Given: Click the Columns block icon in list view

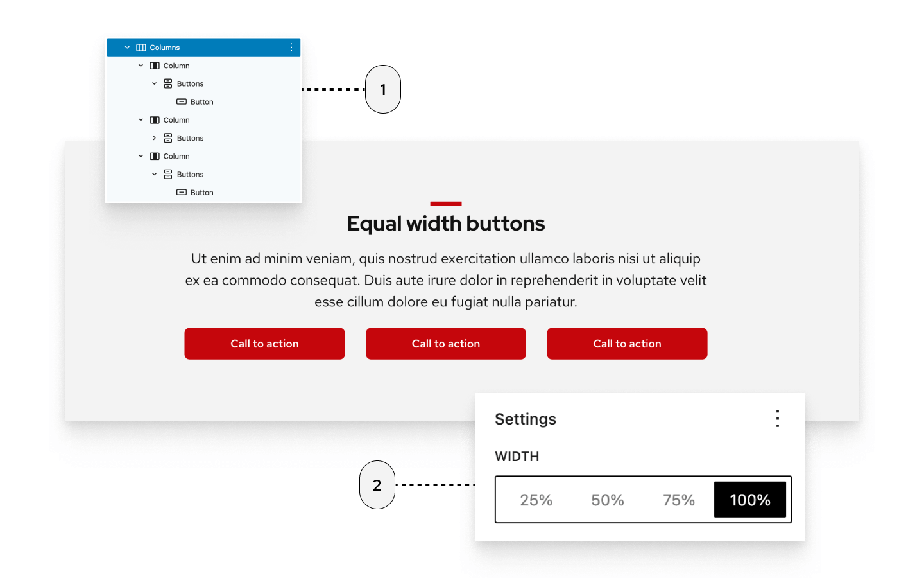Looking at the screenshot, I should (x=141, y=48).
